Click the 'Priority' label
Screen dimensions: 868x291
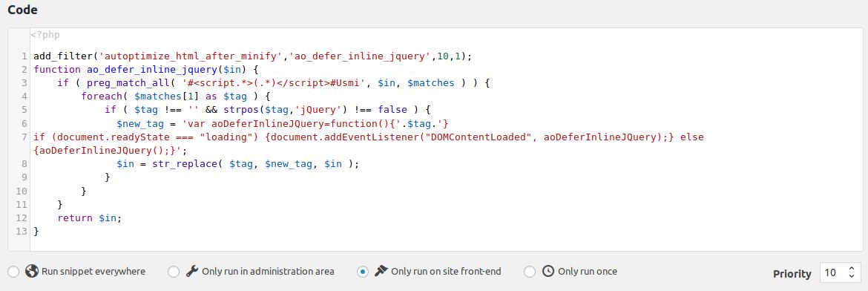point(792,274)
